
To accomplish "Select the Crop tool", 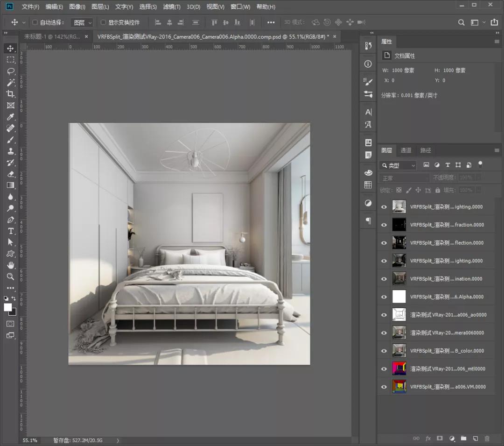I will pyautogui.click(x=10, y=94).
